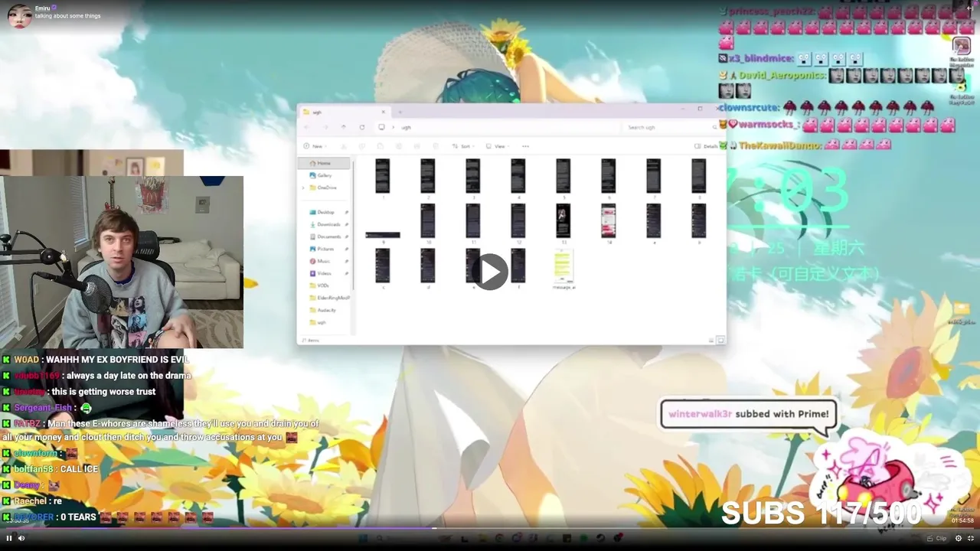The height and width of the screenshot is (551, 980).
Task: Select the wide thumbnail of file 9
Action: 382,235
